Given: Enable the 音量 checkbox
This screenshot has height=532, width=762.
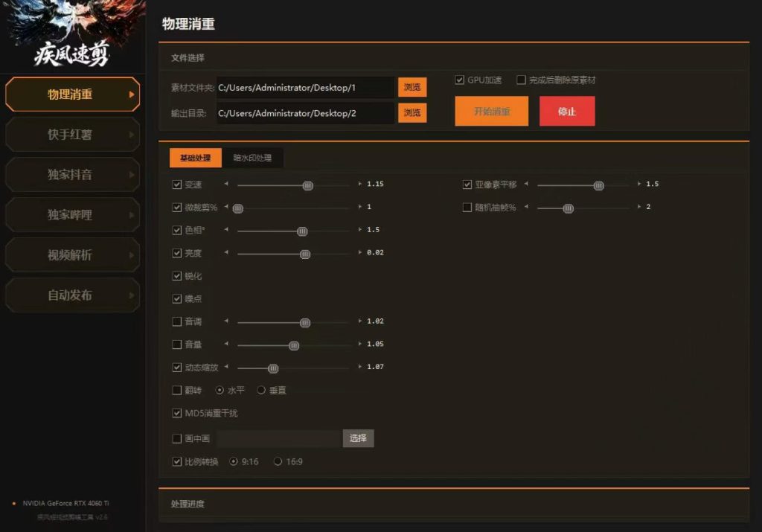Looking at the screenshot, I should (177, 344).
